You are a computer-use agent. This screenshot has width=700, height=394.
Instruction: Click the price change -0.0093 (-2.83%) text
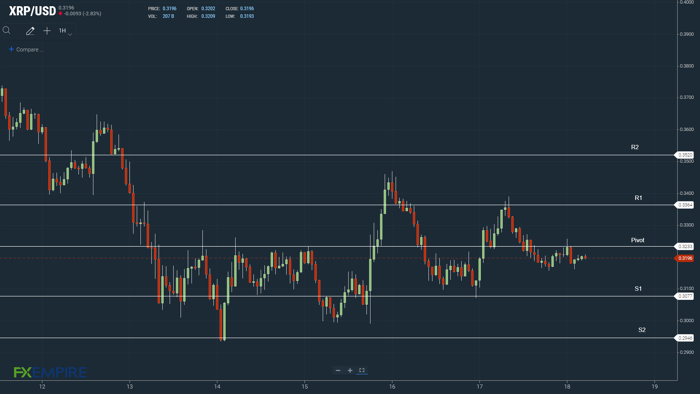[83, 14]
